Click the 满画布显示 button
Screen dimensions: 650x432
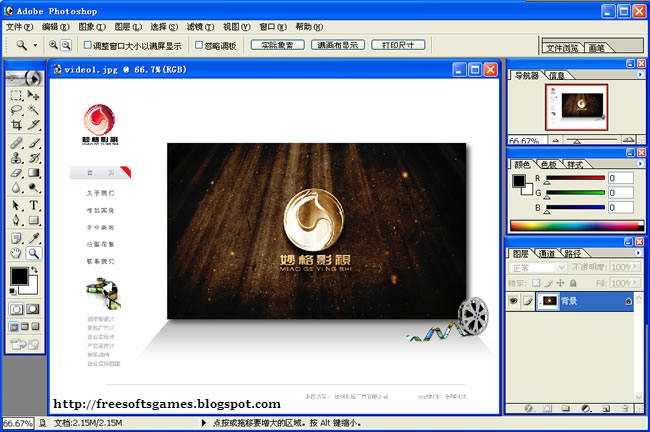point(338,45)
